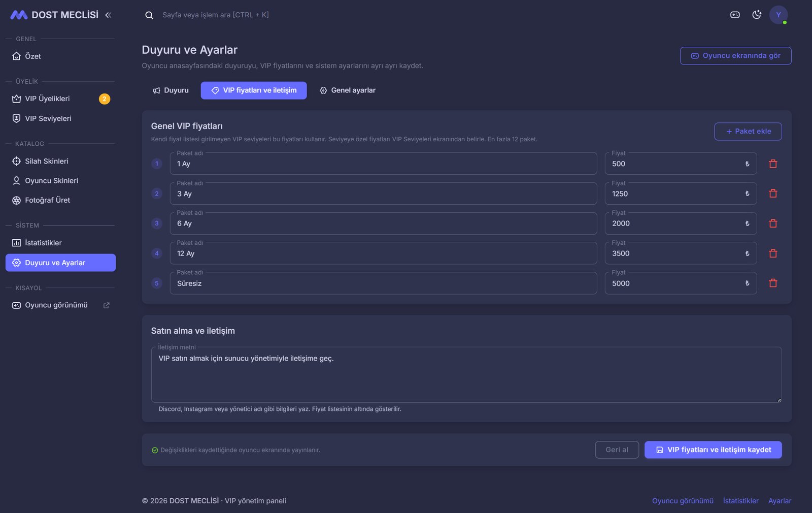Open Oyuncu Skinleri catalog
812x513 pixels.
click(x=60, y=181)
